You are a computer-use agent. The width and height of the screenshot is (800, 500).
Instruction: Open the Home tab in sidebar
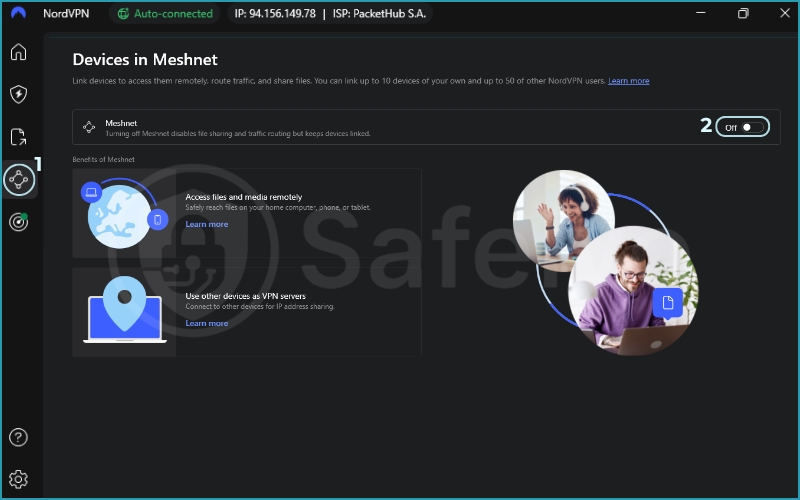(x=19, y=53)
